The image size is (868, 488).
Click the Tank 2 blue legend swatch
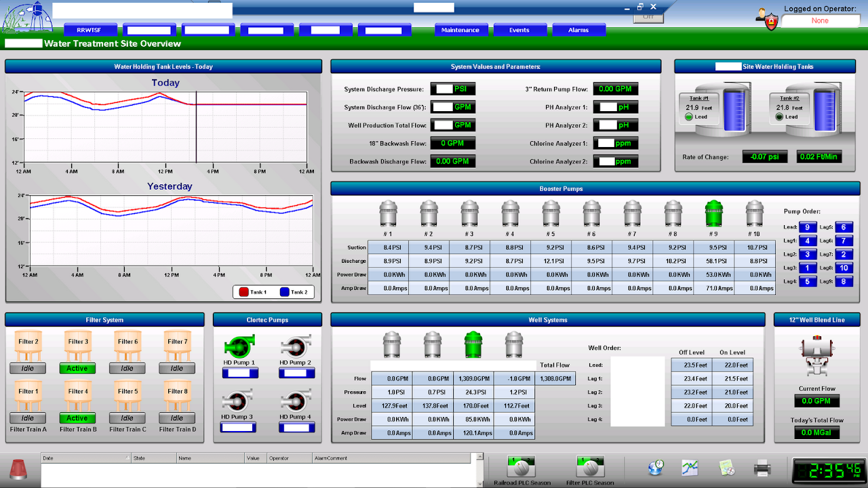click(285, 291)
